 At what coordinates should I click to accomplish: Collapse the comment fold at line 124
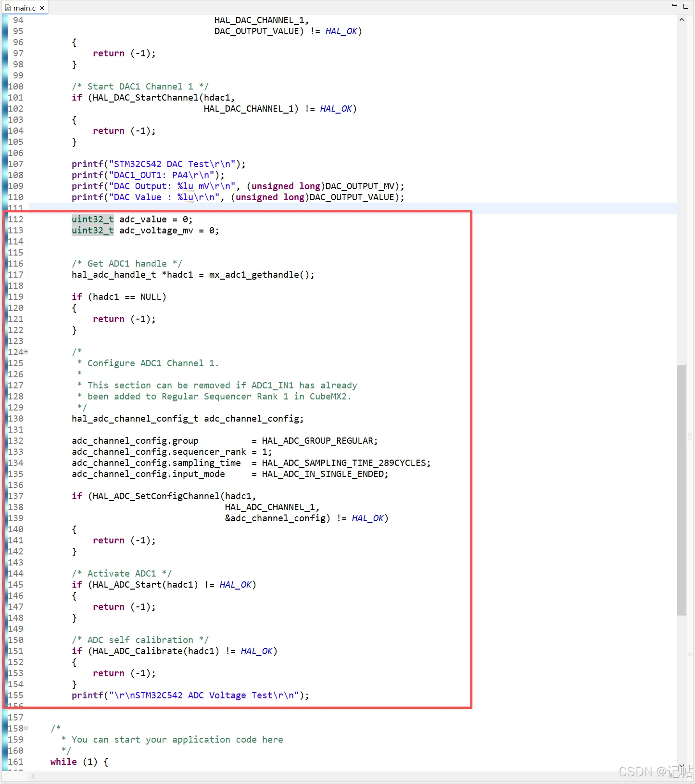(26, 352)
